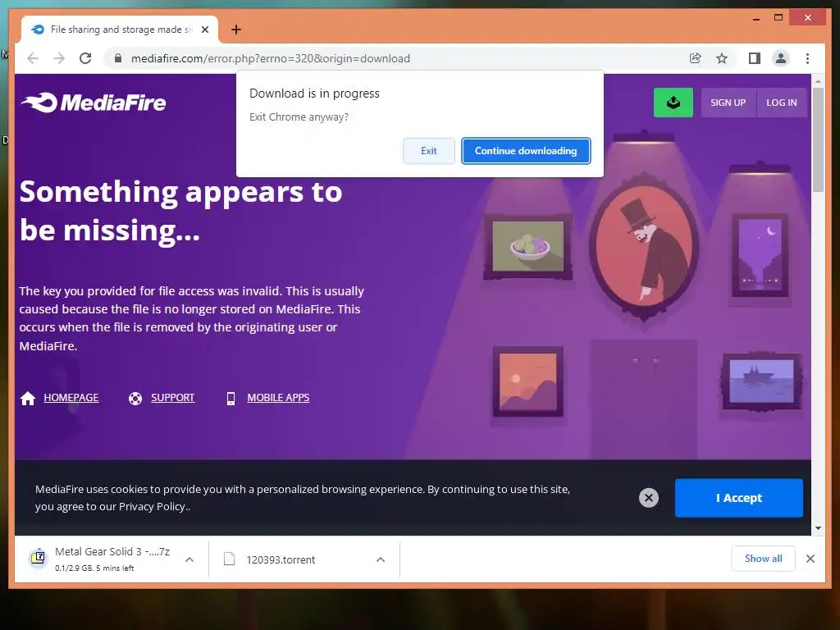Viewport: 840px width, 630px height.
Task: Click the share page icon in address bar
Action: pos(696,58)
